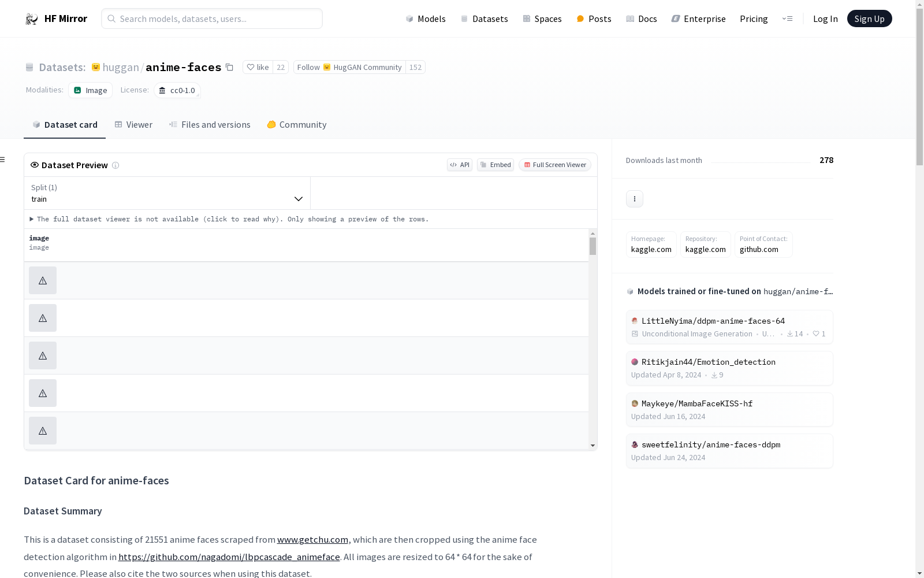
Task: Click third broken image warning thumbnail
Action: [43, 355]
